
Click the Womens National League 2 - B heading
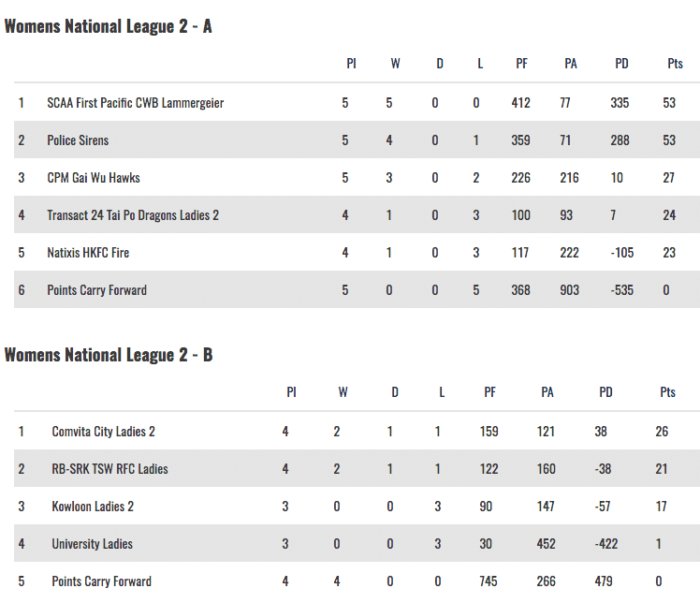click(109, 355)
